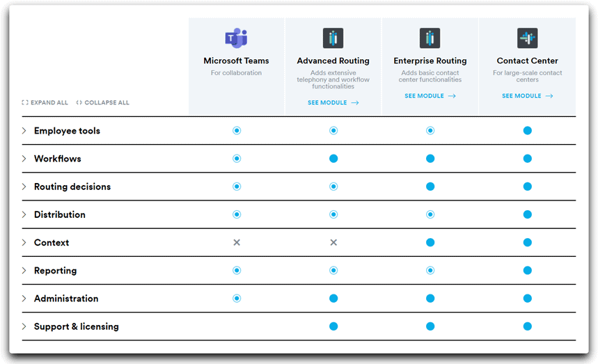Click Reporting full dot under Contact Center

528,271
